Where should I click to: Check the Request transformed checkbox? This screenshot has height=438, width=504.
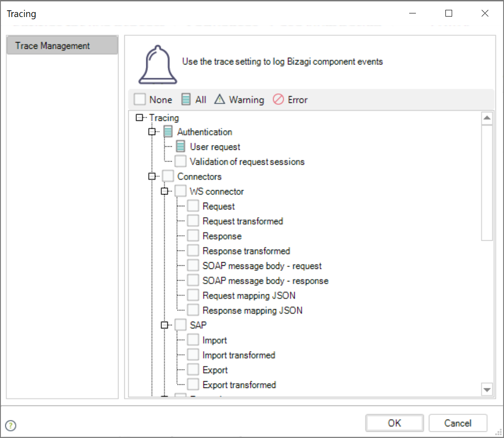[x=193, y=221]
